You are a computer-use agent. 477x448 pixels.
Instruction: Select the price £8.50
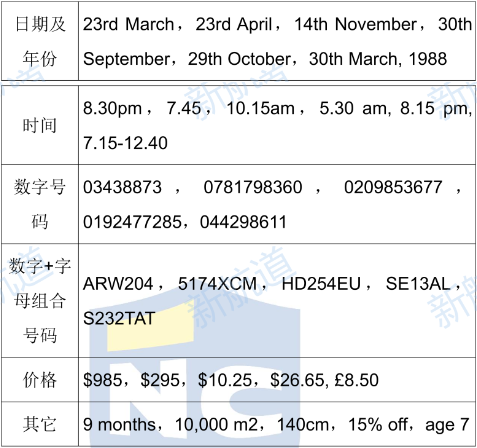[357, 380]
